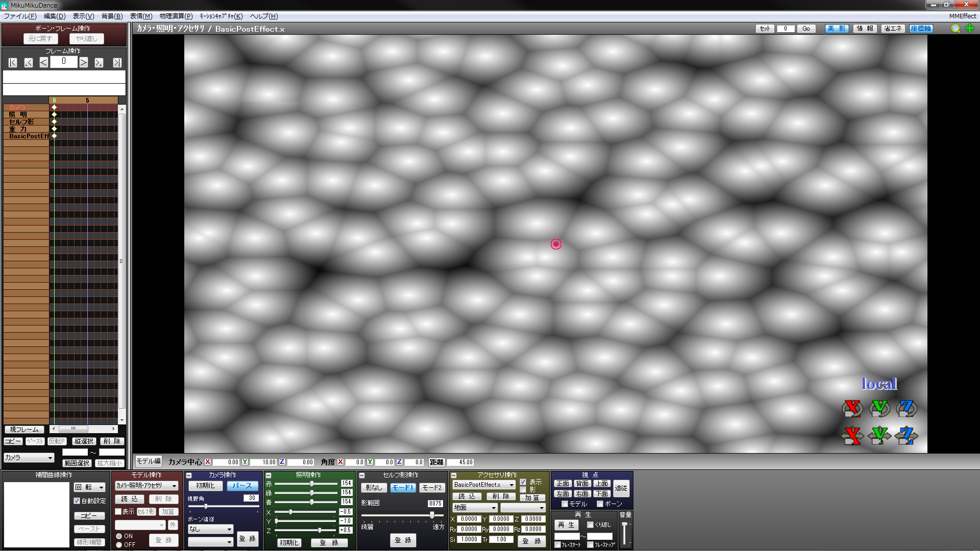Image resolution: width=980 pixels, height=551 pixels.
Task: Open the ファイル(F) menu
Action: pyautogui.click(x=20, y=16)
